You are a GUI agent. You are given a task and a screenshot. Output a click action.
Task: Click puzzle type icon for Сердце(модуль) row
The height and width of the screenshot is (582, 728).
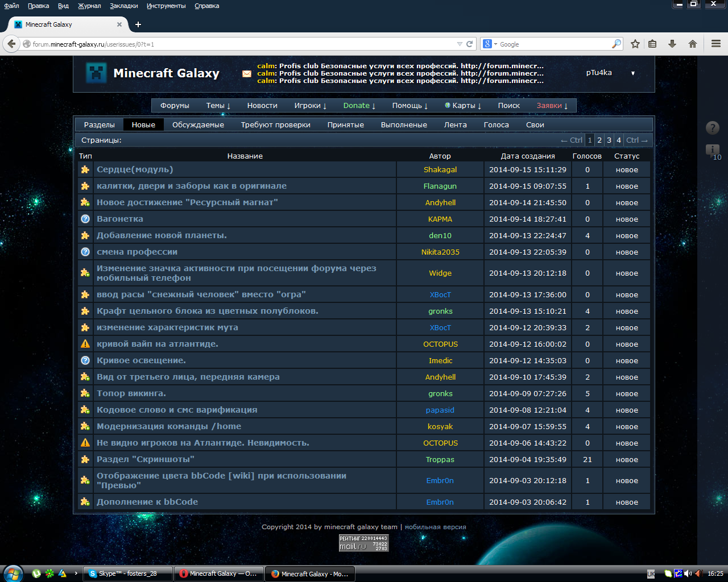coord(85,169)
